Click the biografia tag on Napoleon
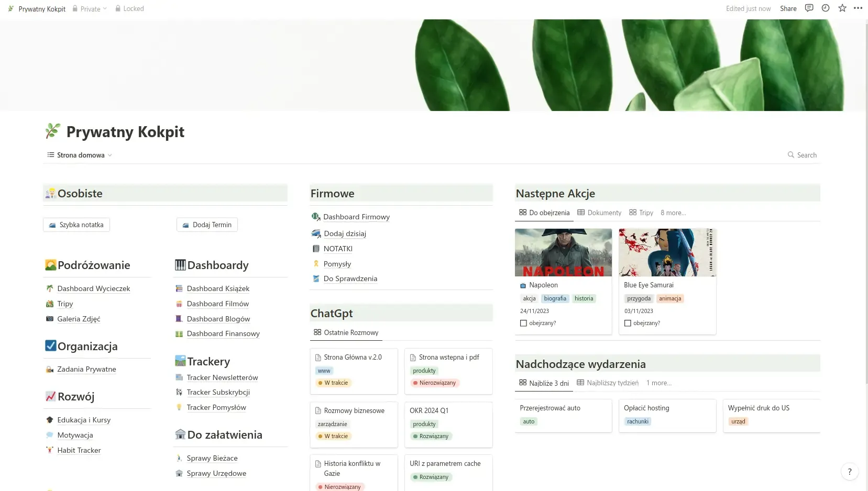The height and width of the screenshot is (491, 868). coord(555,298)
